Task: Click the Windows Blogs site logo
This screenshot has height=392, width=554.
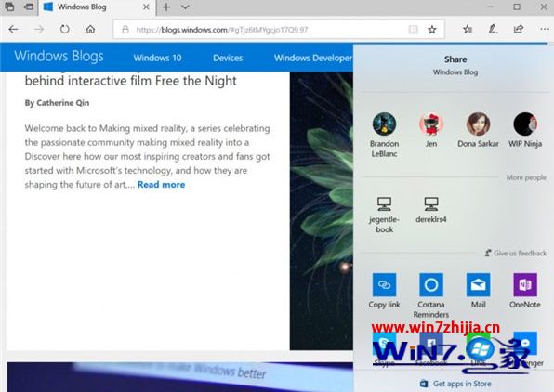Action: pyautogui.click(x=59, y=56)
